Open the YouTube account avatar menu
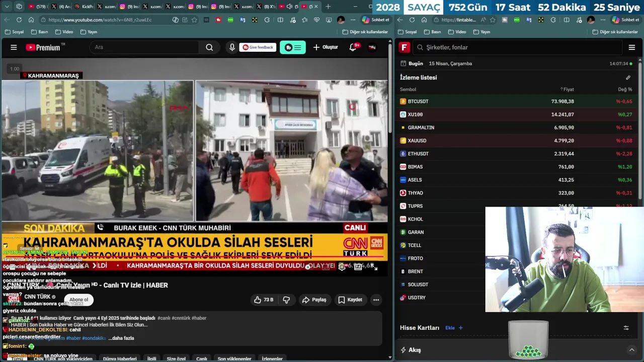This screenshot has height=362, width=644. tap(372, 47)
